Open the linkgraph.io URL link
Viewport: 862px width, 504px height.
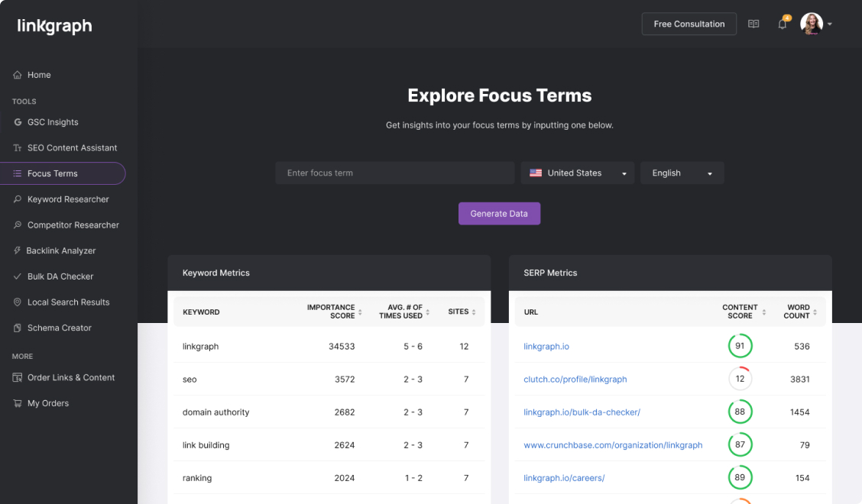[546, 346]
